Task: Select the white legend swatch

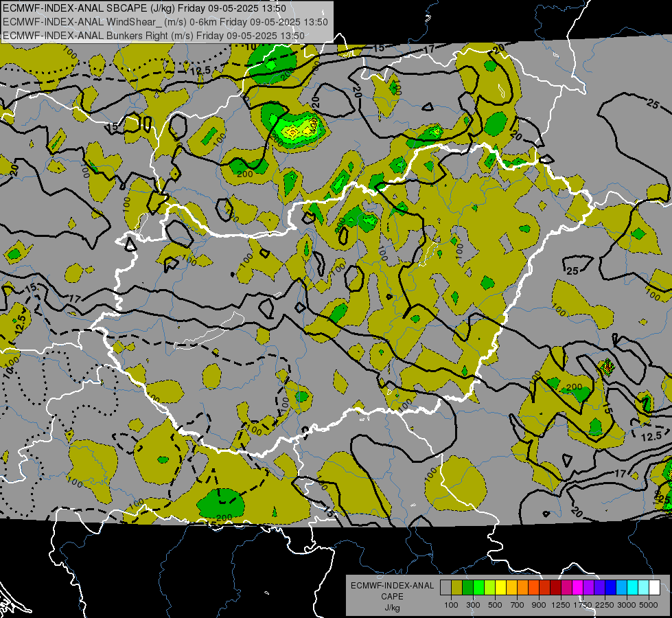Action: (x=655, y=588)
